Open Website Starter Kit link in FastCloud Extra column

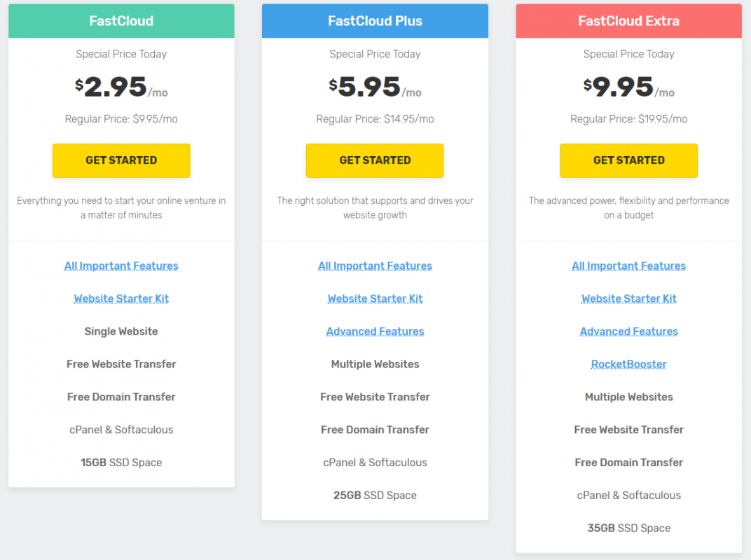(629, 299)
